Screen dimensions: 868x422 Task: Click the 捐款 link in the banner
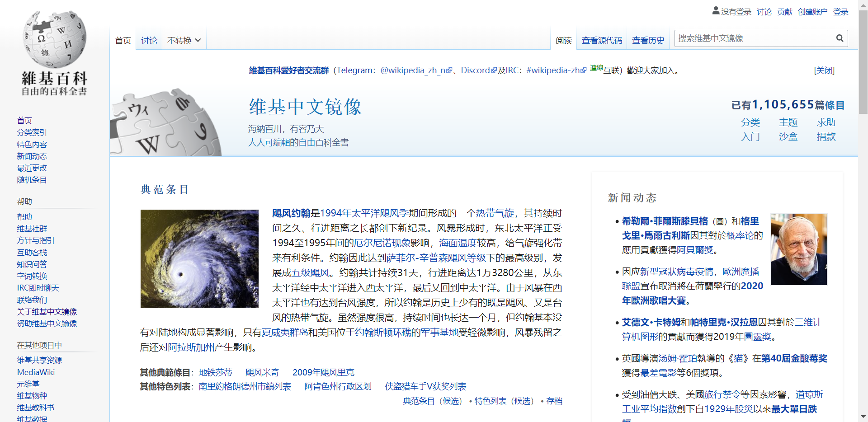[826, 137]
